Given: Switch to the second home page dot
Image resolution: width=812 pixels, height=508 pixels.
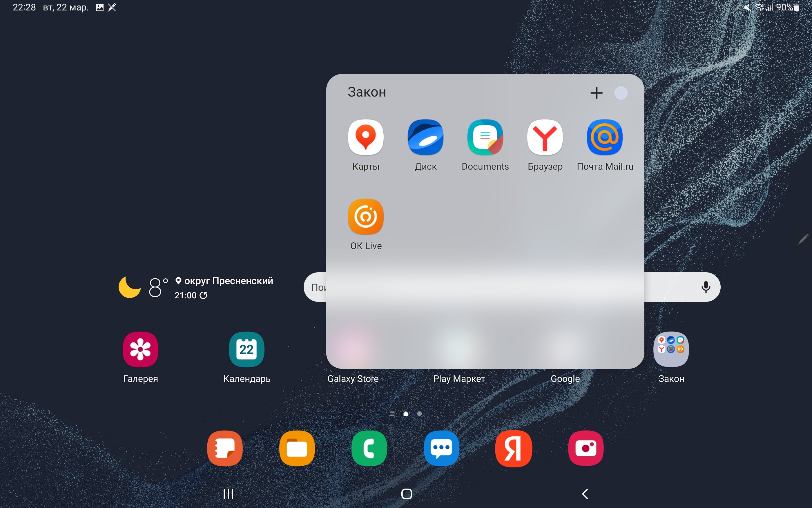Looking at the screenshot, I should pos(419,413).
